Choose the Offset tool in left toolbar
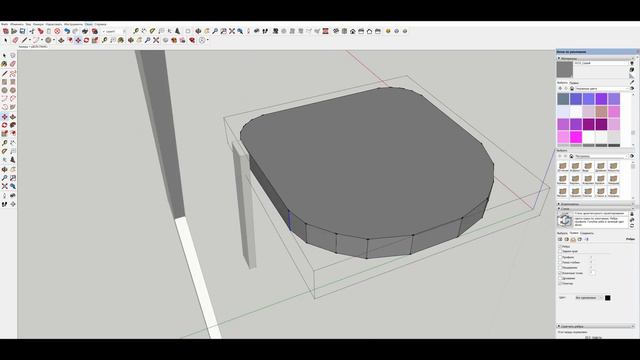The height and width of the screenshot is (360, 640). coord(13,133)
